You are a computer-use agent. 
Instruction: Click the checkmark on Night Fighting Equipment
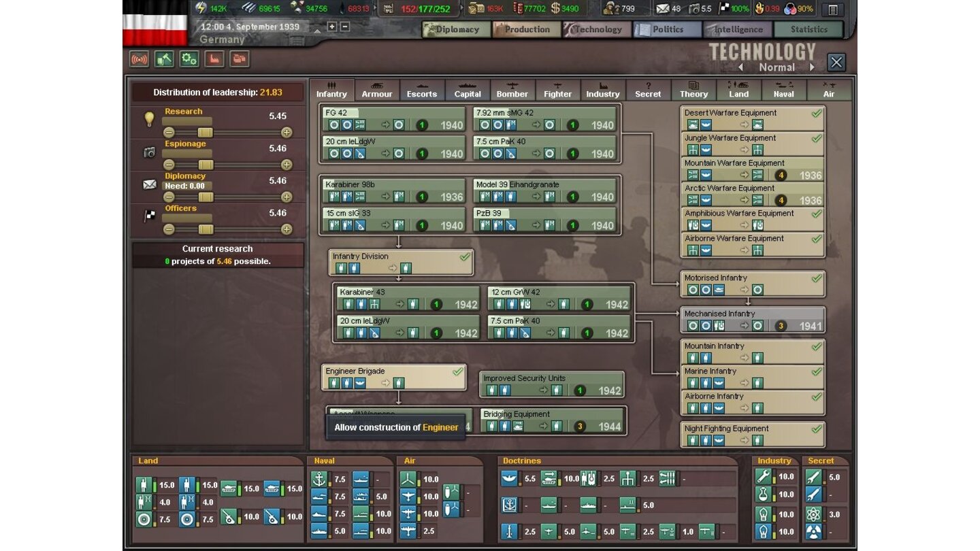point(816,429)
